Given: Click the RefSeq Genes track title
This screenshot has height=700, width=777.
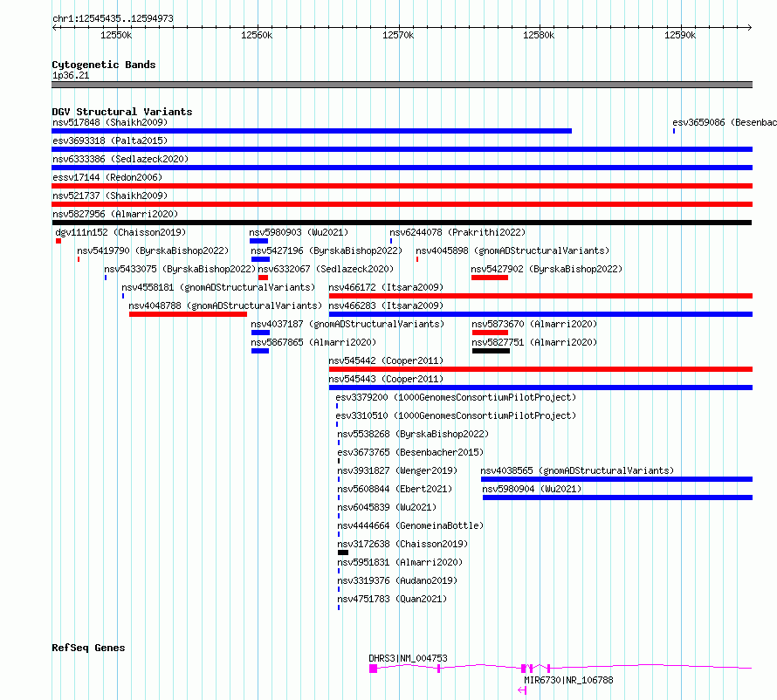Looking at the screenshot, I should click(88, 648).
